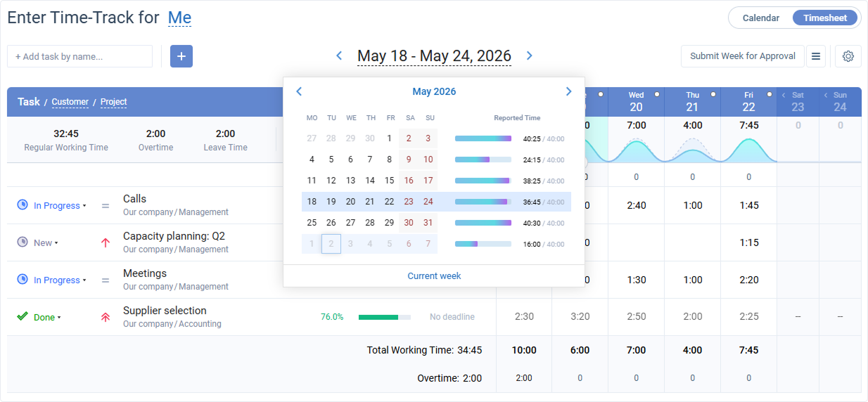
Task: Click the In Progress status icon for Meetings
Action: click(23, 280)
